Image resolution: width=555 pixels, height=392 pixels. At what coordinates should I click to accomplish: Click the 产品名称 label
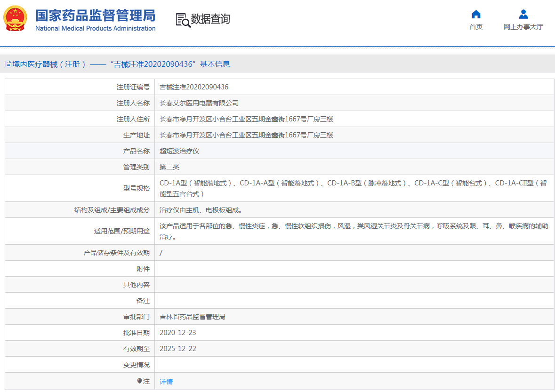(136, 151)
